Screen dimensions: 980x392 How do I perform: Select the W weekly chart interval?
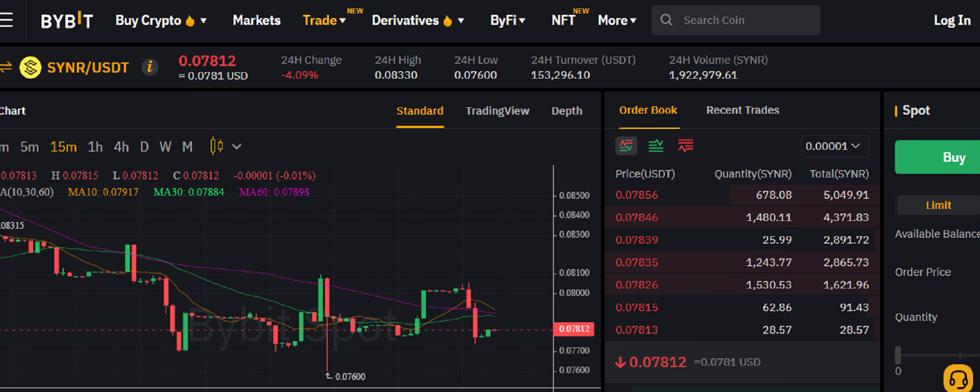click(x=165, y=147)
